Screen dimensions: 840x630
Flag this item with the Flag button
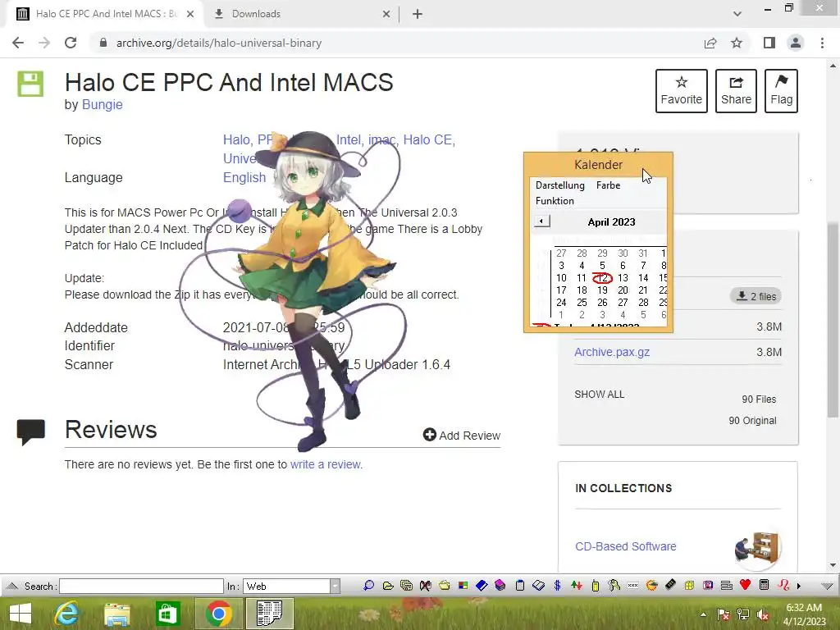coord(781,90)
